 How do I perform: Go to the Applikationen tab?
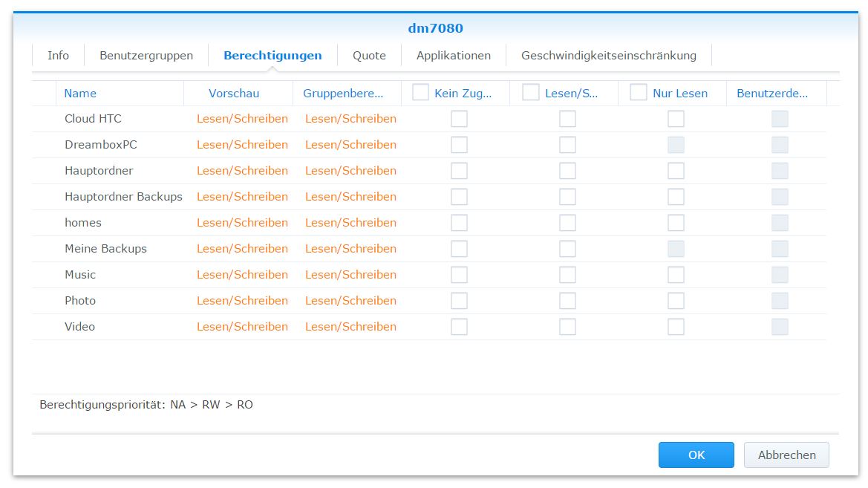pos(454,56)
